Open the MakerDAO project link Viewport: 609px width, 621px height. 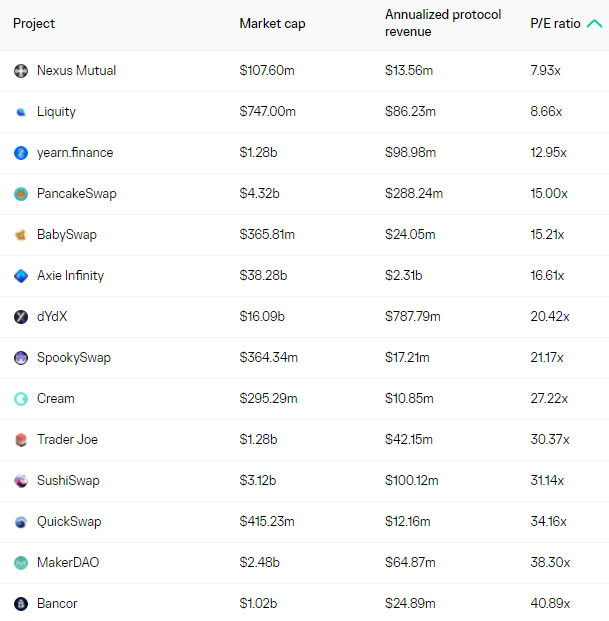(68, 563)
